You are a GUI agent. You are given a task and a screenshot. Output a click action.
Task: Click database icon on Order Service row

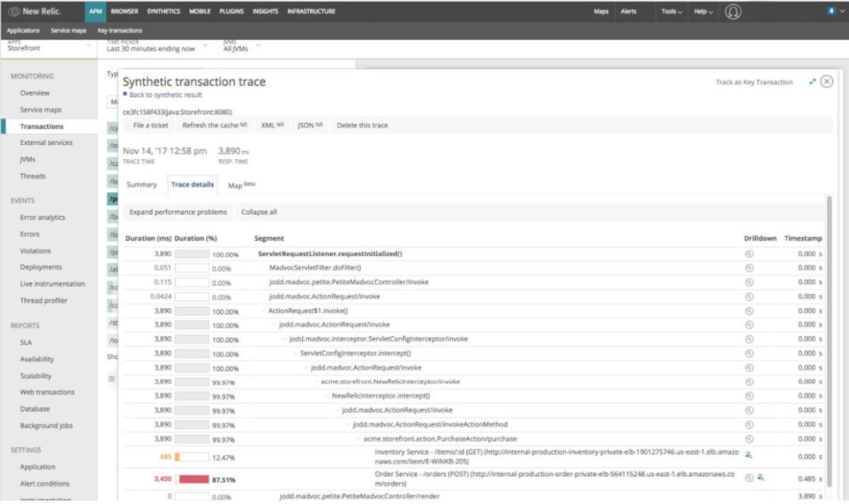click(761, 478)
